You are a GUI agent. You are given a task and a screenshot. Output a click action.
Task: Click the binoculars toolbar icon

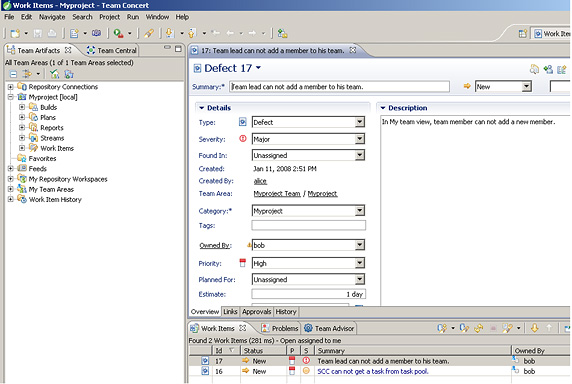(96, 33)
